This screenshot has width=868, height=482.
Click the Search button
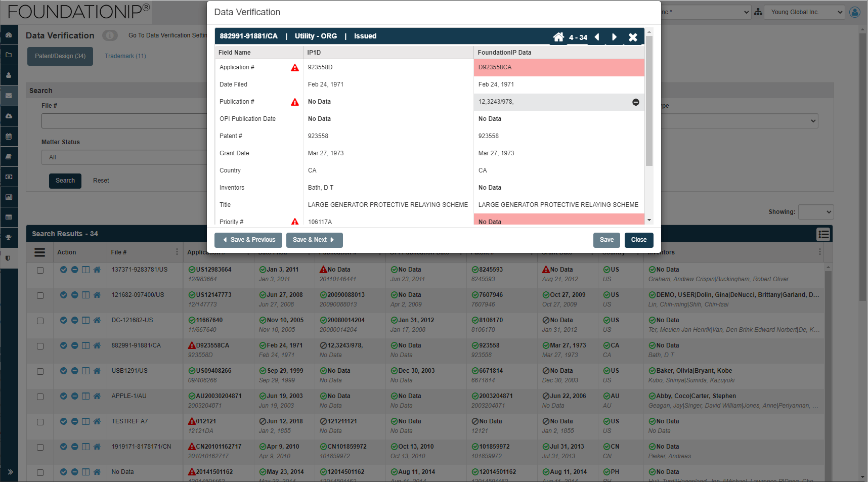(x=65, y=181)
